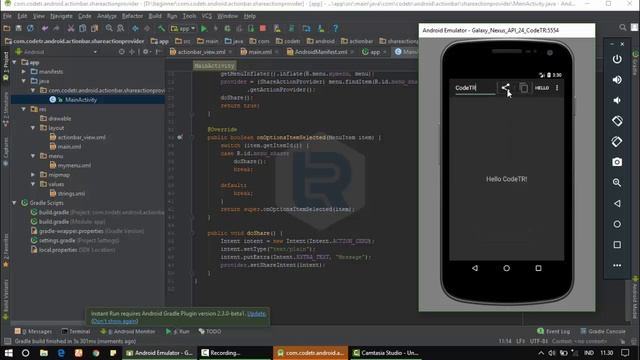Open the Refactor menu

[x=133, y=16]
